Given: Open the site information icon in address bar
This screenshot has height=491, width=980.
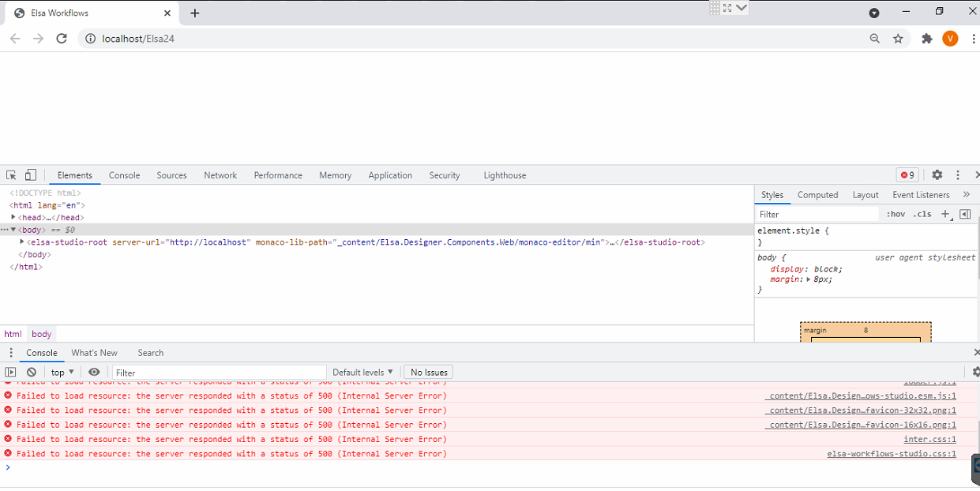Looking at the screenshot, I should [90, 39].
